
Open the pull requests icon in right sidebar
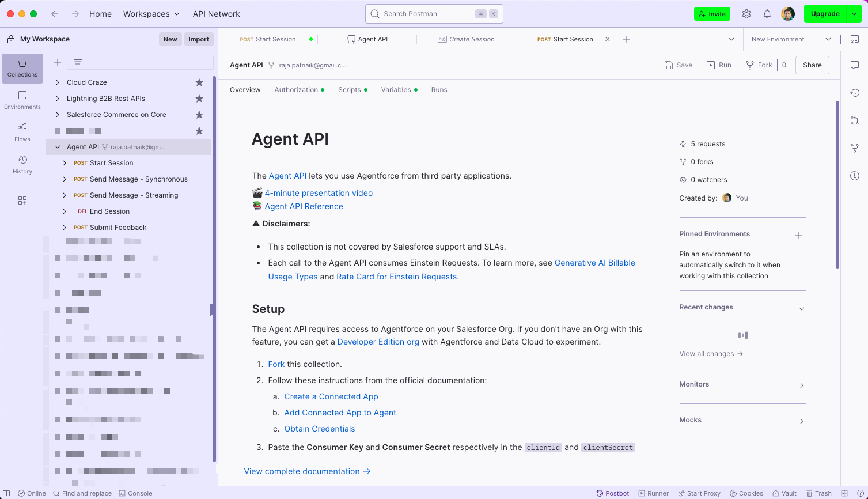855,120
